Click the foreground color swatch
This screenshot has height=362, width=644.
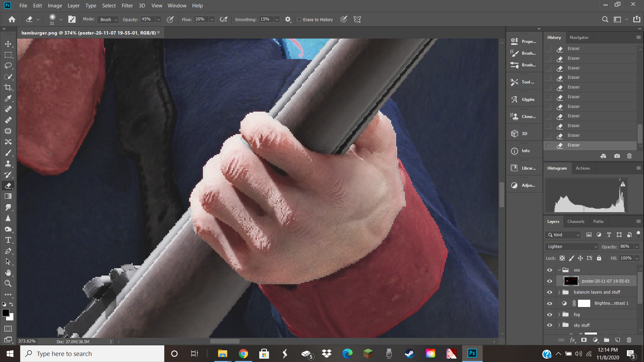[5, 313]
